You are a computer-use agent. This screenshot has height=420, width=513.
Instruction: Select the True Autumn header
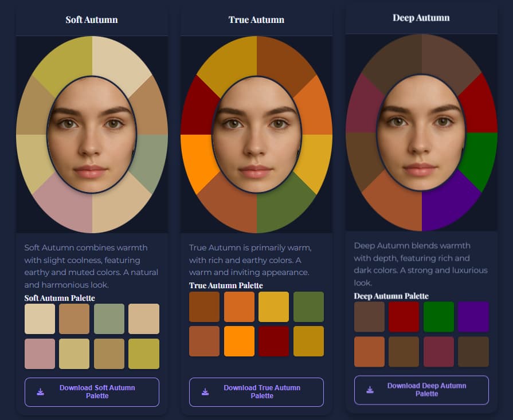tap(256, 19)
